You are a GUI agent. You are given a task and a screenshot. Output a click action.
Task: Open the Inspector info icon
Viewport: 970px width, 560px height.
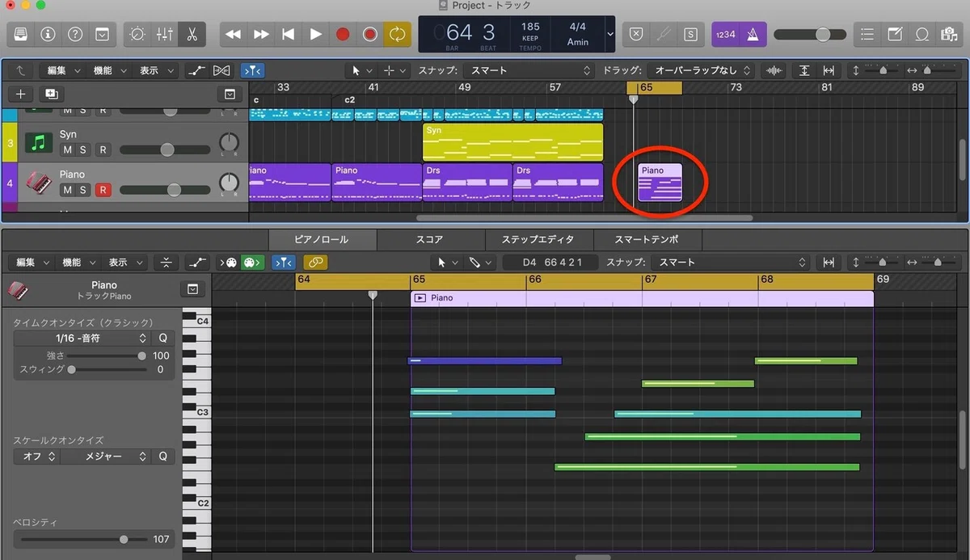click(48, 34)
